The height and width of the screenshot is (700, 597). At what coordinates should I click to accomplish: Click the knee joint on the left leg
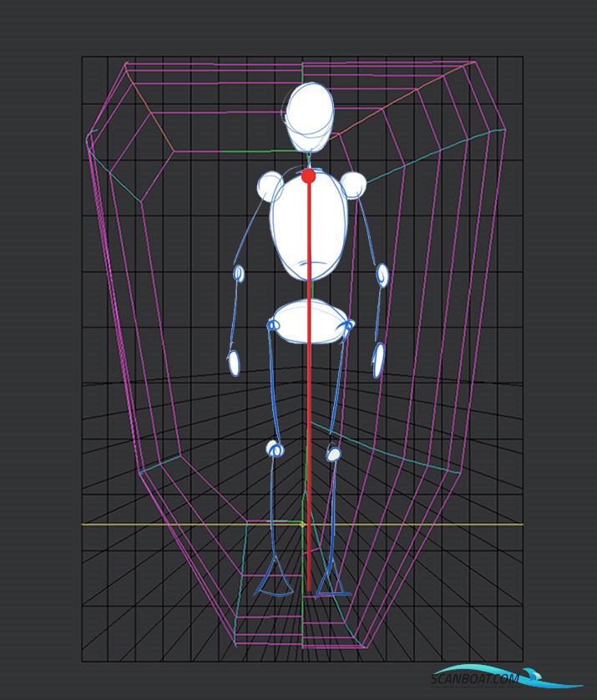tap(275, 449)
